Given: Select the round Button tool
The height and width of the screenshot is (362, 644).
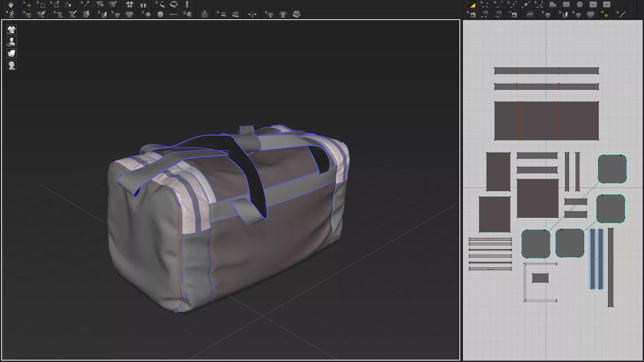Looking at the screenshot, I should pos(160,14).
